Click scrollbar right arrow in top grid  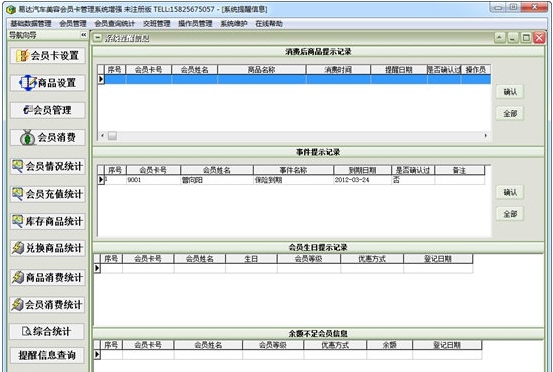click(x=486, y=135)
